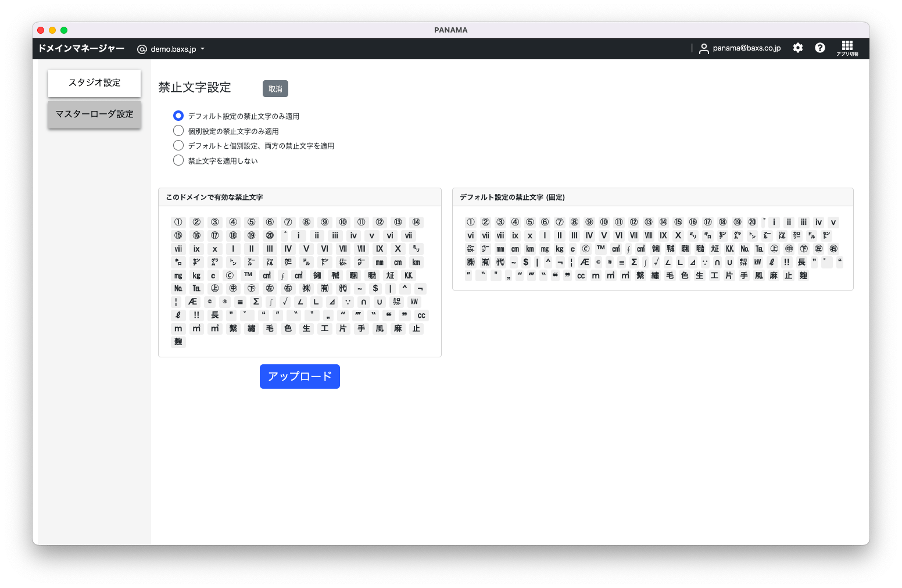Click the help question mark icon
This screenshot has width=902, height=588.
click(x=820, y=48)
